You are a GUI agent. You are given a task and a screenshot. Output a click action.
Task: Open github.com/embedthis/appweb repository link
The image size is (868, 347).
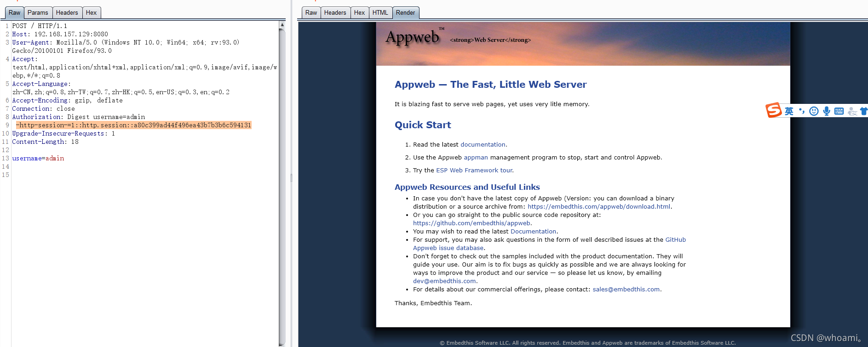click(471, 223)
